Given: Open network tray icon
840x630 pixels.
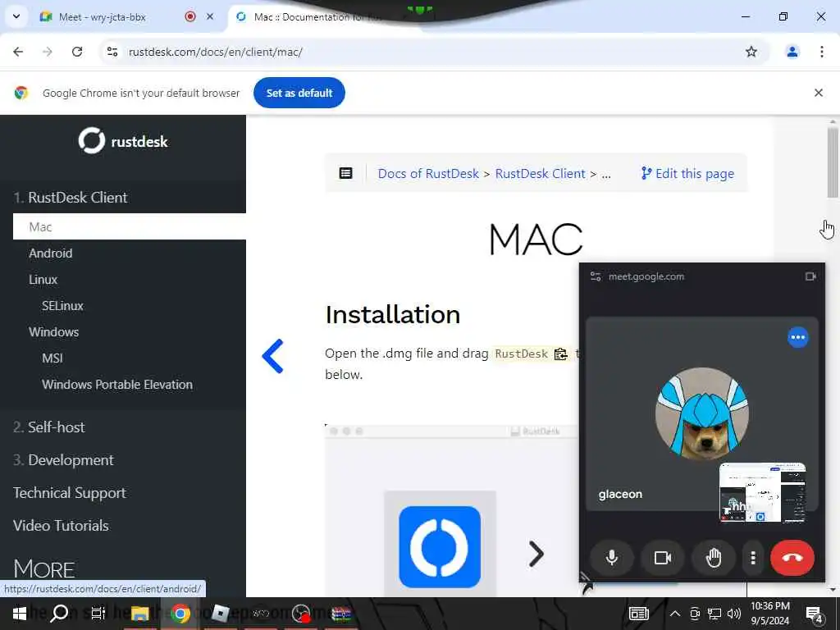Looking at the screenshot, I should point(714,614).
